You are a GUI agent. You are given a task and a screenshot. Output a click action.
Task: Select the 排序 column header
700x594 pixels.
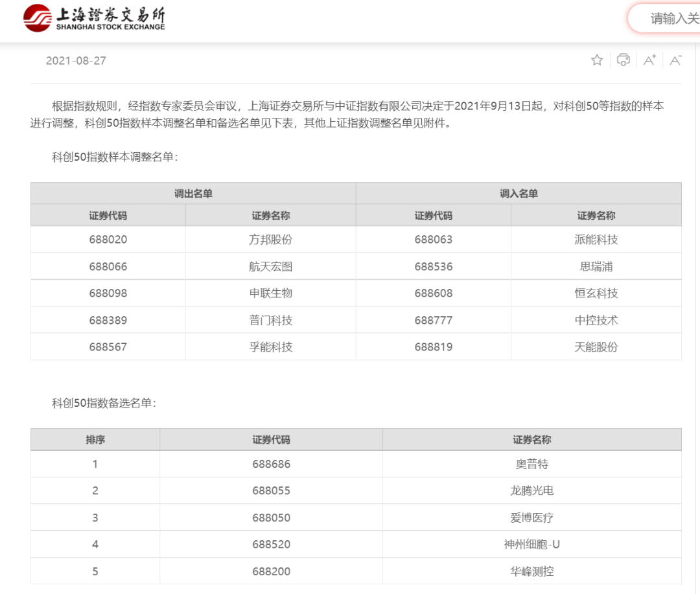tap(95, 440)
